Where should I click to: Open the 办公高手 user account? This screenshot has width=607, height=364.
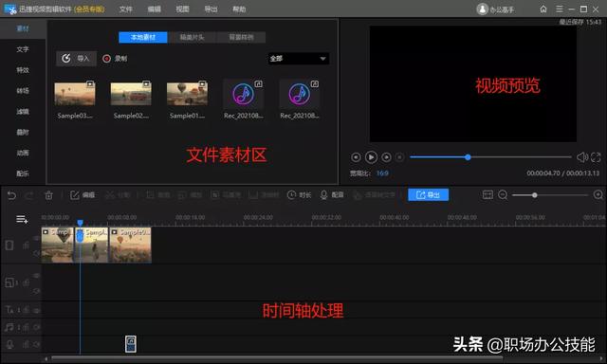tap(495, 9)
